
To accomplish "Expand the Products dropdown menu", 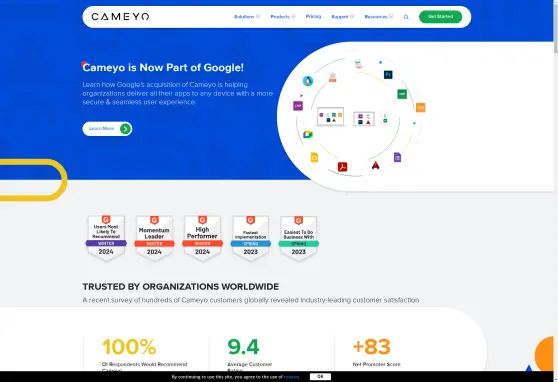I will pos(283,17).
